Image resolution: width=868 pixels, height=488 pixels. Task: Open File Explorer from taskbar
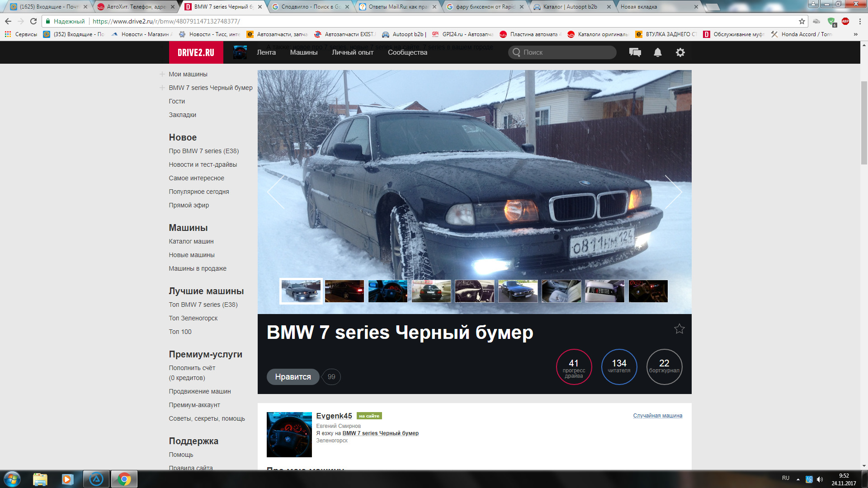pyautogui.click(x=40, y=479)
